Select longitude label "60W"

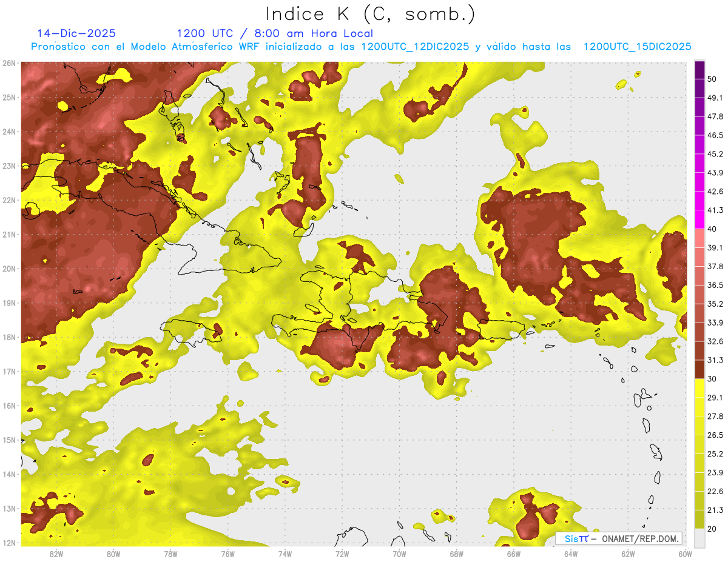(x=685, y=554)
